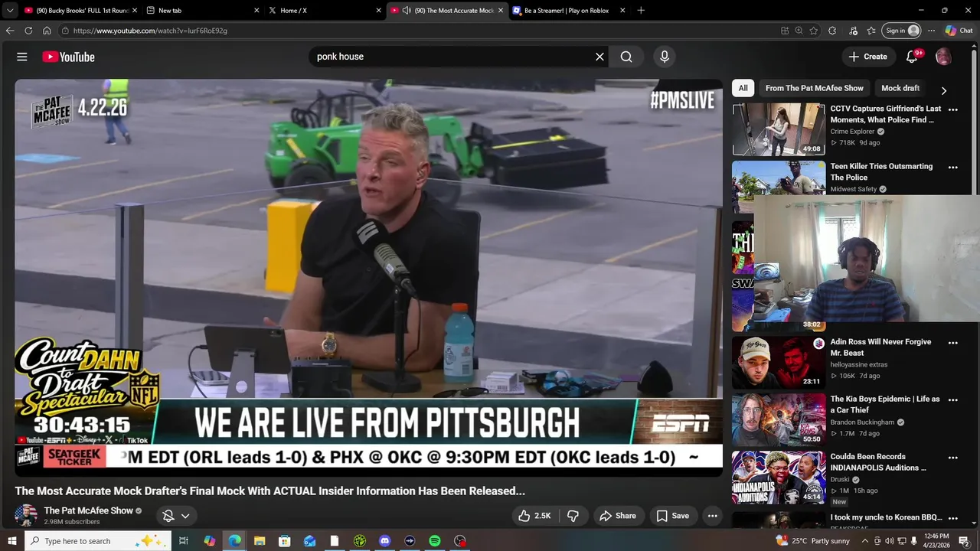980x551 pixels.
Task: Open options for Coulda Been Records video
Action: (x=953, y=458)
